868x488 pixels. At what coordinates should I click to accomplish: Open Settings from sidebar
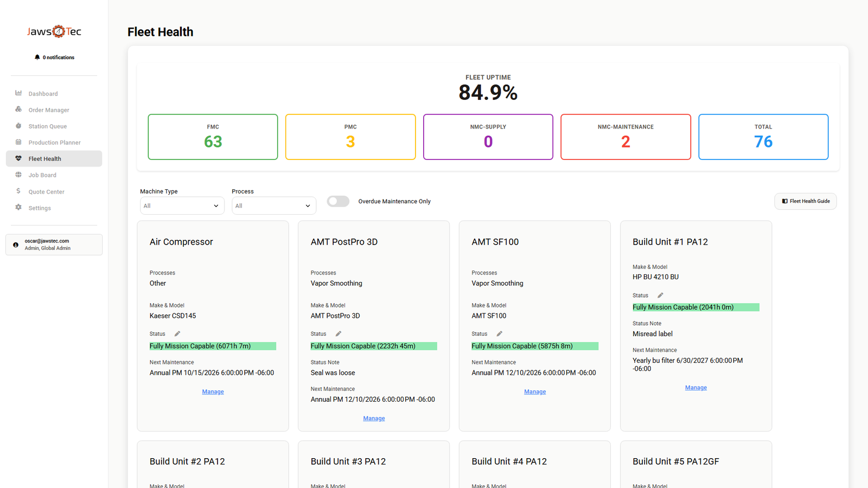click(x=54, y=208)
